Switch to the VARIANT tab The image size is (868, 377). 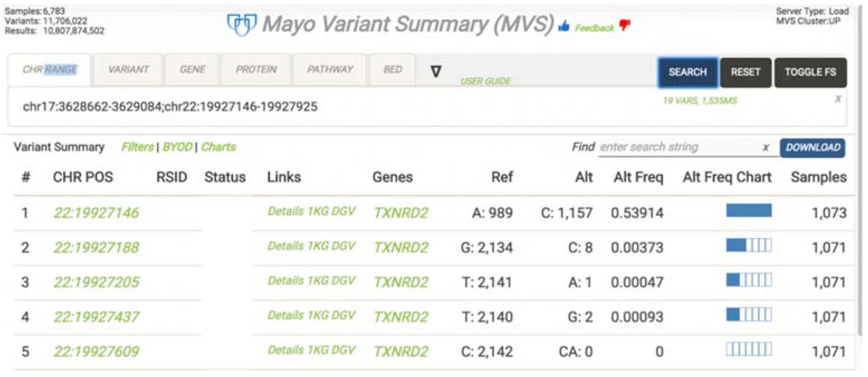point(128,70)
